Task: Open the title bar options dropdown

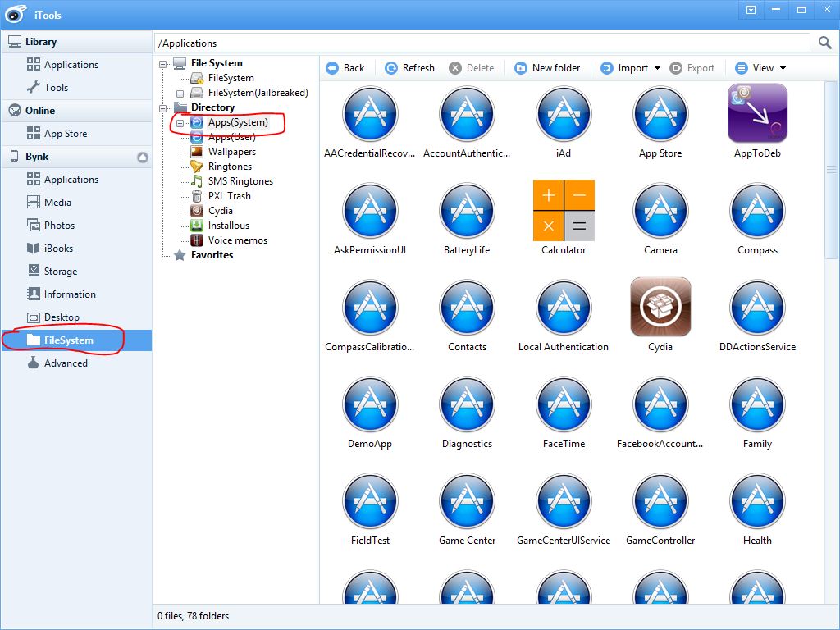Action: coord(751,10)
